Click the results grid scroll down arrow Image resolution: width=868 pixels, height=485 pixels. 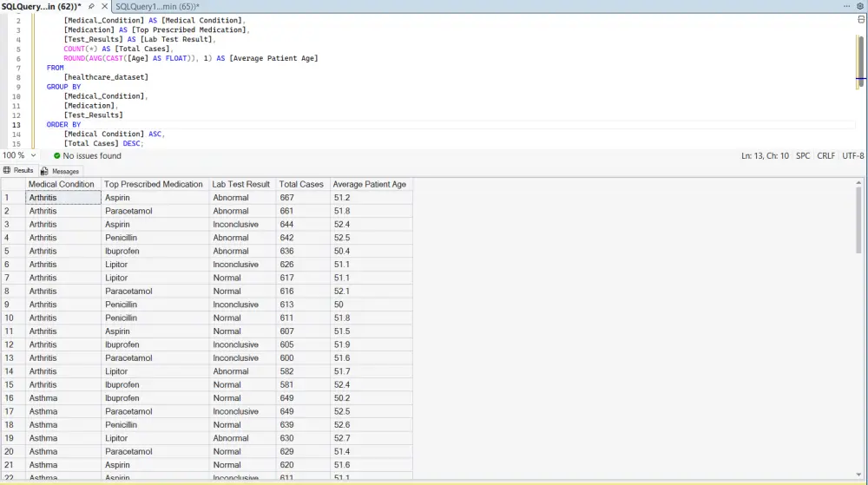(x=858, y=475)
